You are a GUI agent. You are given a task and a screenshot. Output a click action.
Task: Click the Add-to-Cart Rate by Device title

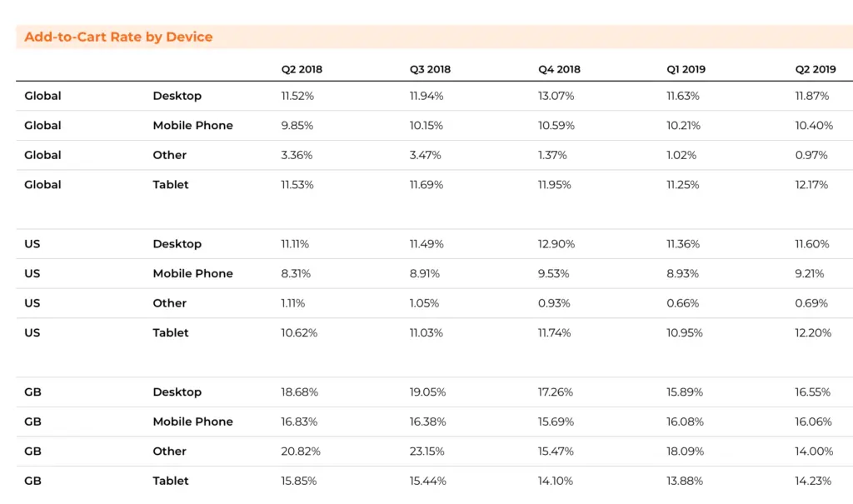coord(118,37)
